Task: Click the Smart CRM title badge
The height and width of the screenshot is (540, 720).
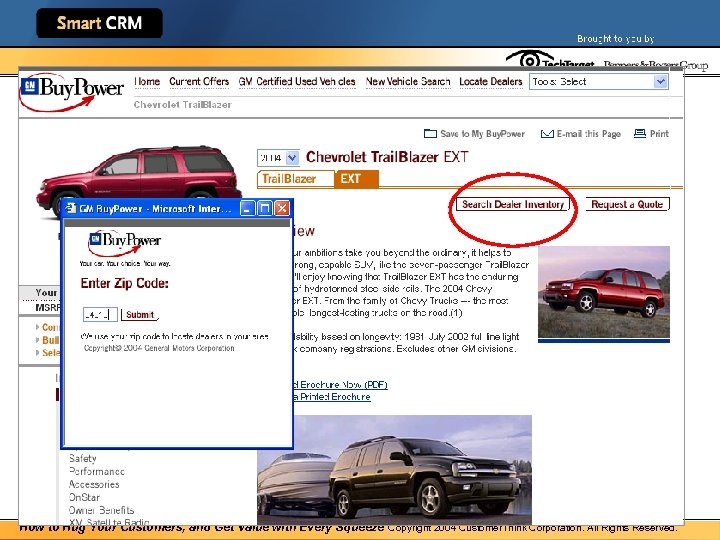Action: pyautogui.click(x=99, y=23)
